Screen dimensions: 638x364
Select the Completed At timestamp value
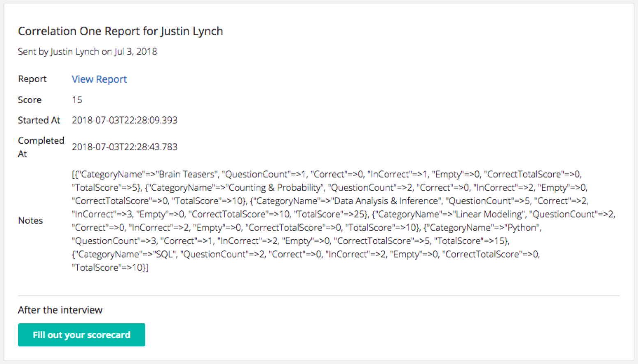[124, 147]
